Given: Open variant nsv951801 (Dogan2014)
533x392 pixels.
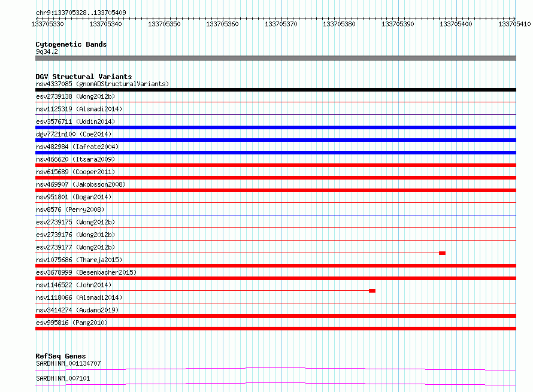Looking at the screenshot, I should 74,197.
